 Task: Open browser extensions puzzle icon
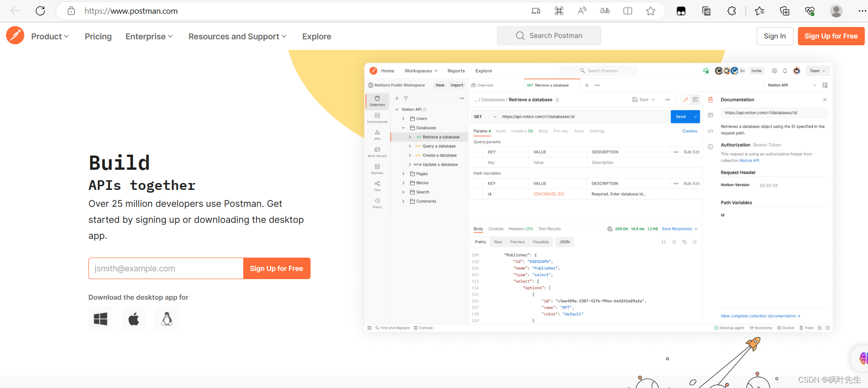pos(732,11)
